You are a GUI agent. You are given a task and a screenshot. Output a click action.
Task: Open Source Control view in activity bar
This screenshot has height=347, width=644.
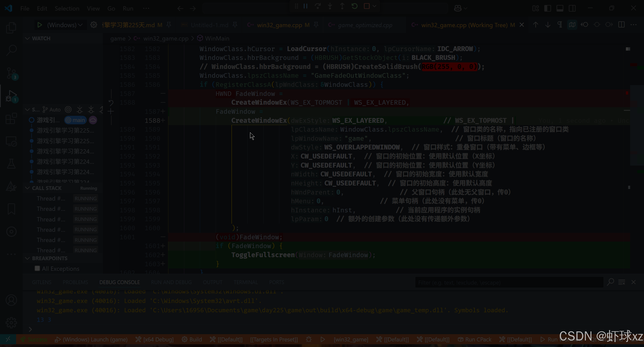point(11,73)
